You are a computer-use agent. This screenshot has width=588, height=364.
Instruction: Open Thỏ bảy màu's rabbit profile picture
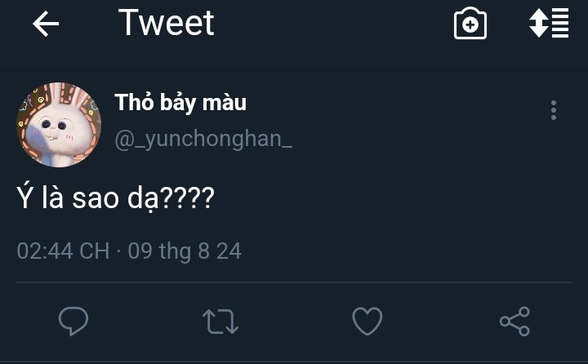pos(59,124)
